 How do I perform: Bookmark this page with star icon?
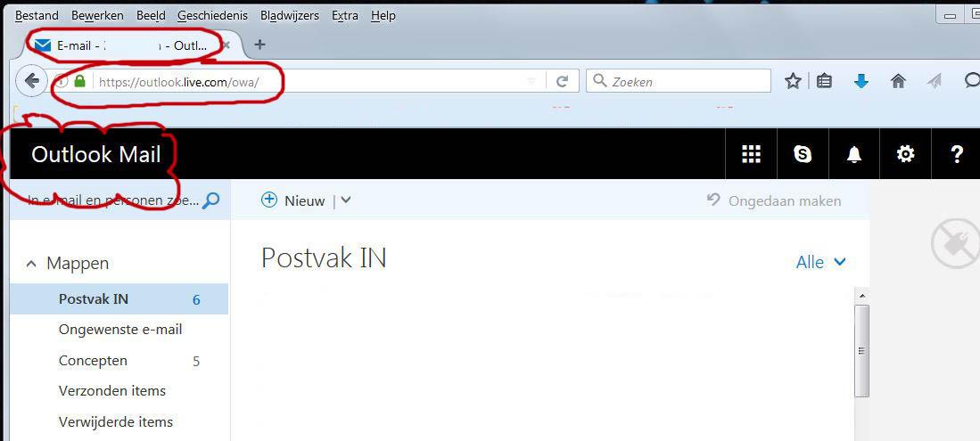point(793,80)
